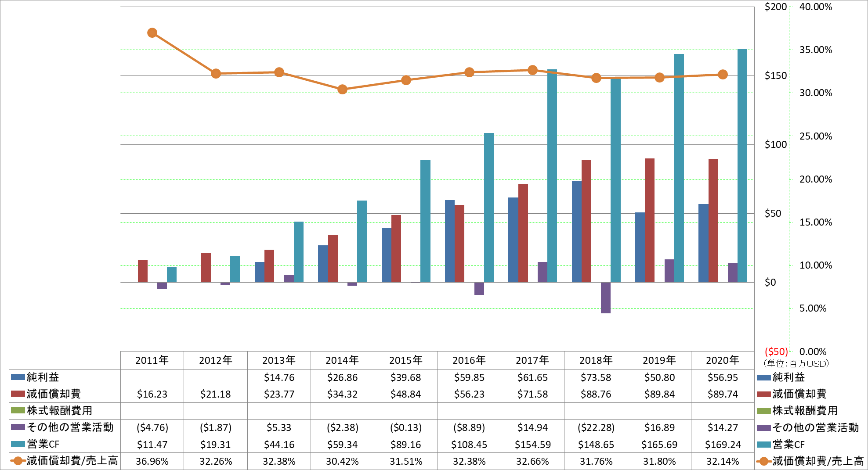Click the red ($50) axis label
Screen dimensions: 868x470
click(776, 352)
